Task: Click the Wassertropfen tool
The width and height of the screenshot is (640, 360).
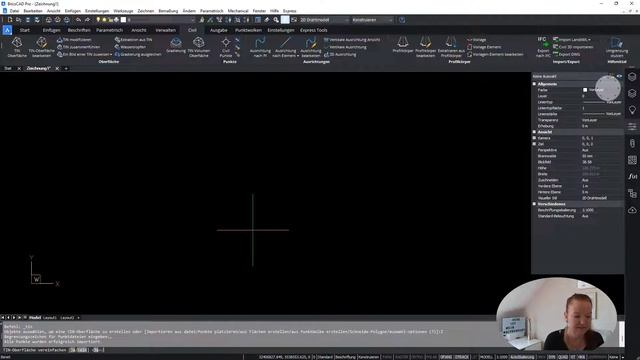Action: tap(131, 47)
